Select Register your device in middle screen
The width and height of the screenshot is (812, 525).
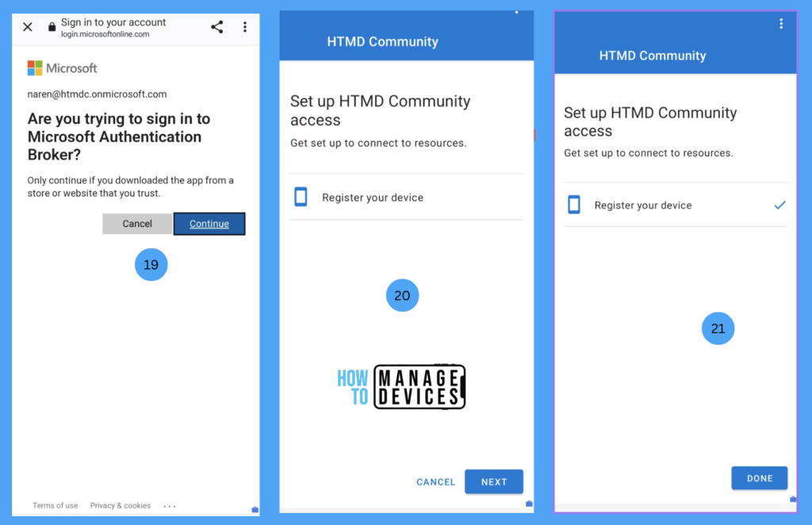[x=407, y=197]
